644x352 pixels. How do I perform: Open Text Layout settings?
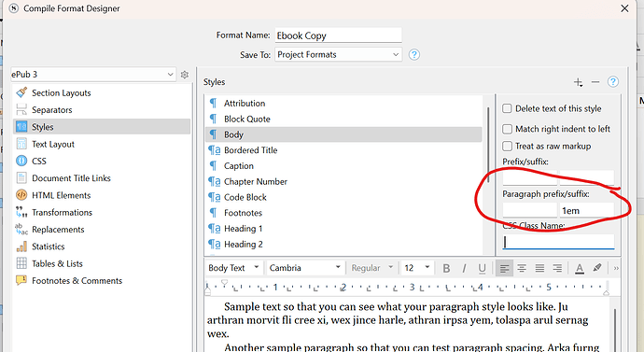(53, 144)
